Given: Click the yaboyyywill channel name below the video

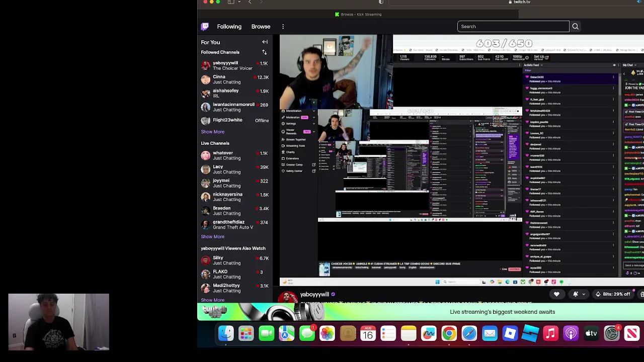Looking at the screenshot, I should tap(314, 295).
